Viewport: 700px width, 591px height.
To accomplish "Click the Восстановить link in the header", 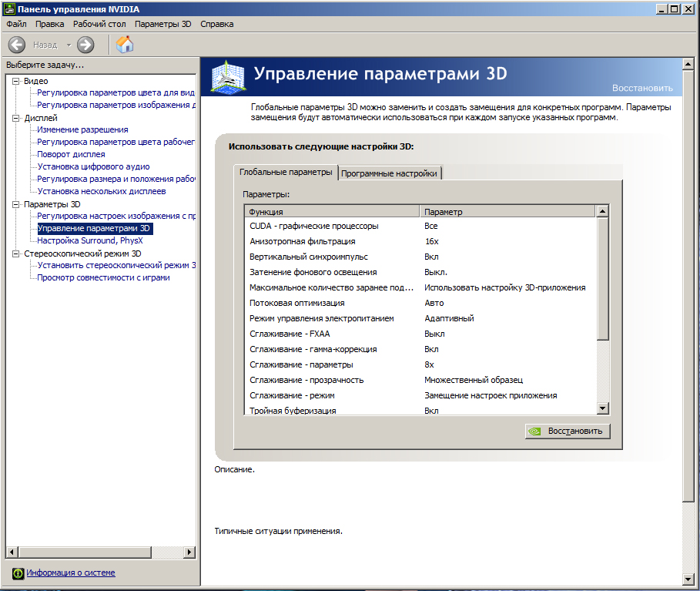I will (642, 88).
